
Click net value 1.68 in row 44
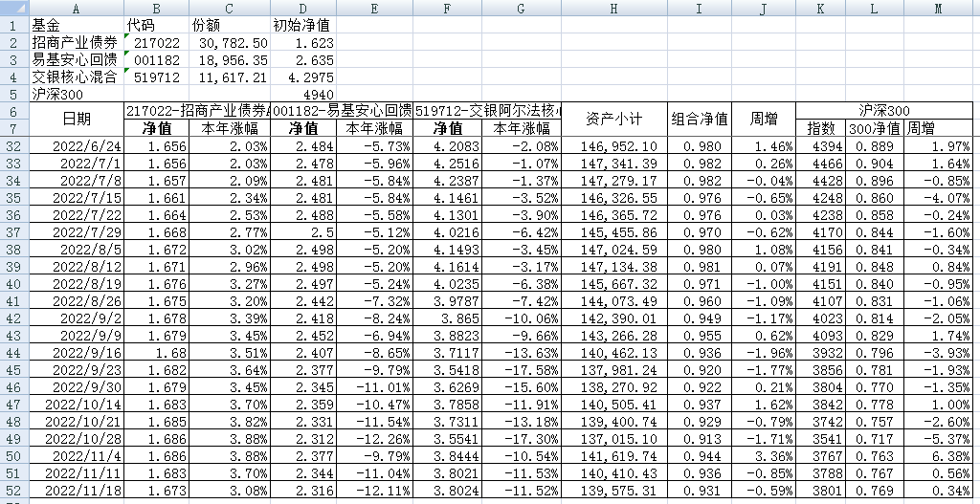[x=156, y=353]
